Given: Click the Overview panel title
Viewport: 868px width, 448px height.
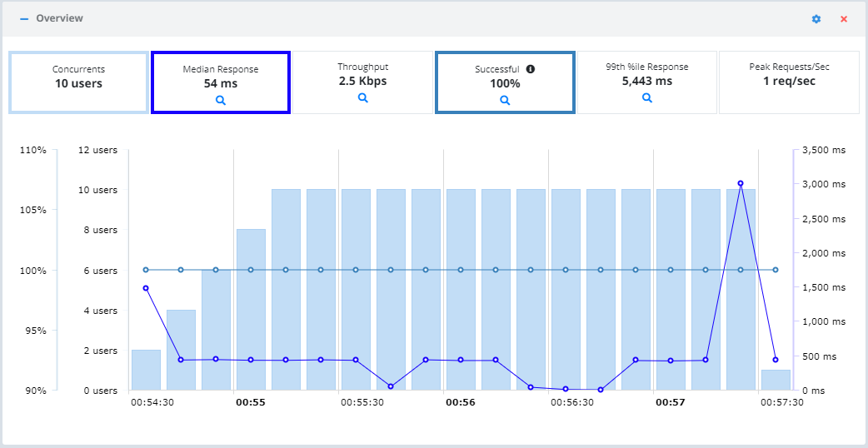Looking at the screenshot, I should 60,18.
